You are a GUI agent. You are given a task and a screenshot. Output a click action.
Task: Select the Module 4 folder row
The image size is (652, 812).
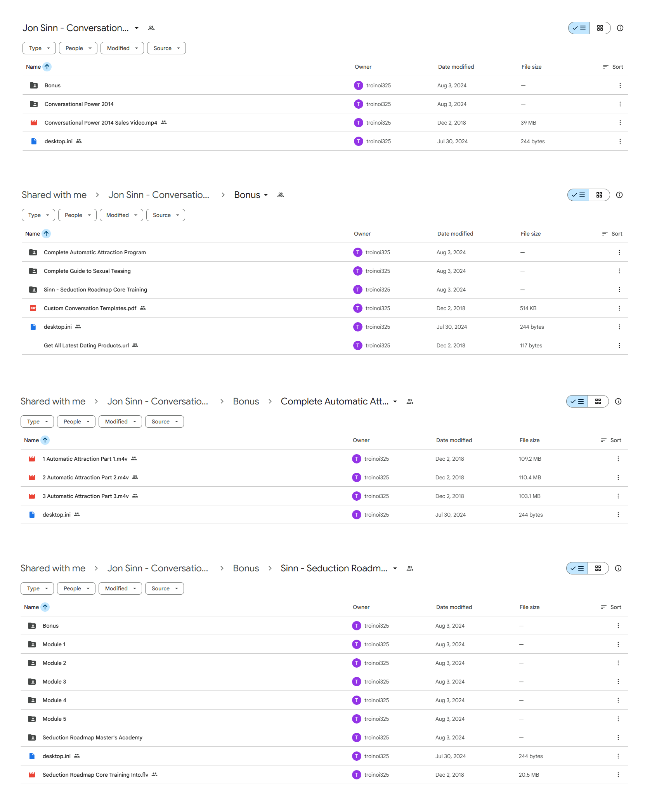click(x=324, y=700)
